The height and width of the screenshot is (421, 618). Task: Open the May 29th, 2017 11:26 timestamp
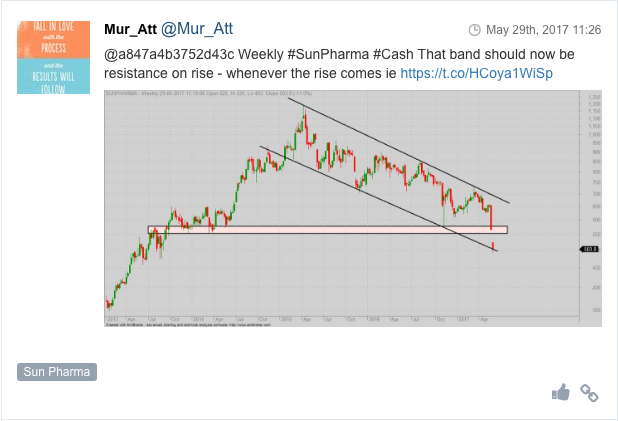[x=544, y=30]
